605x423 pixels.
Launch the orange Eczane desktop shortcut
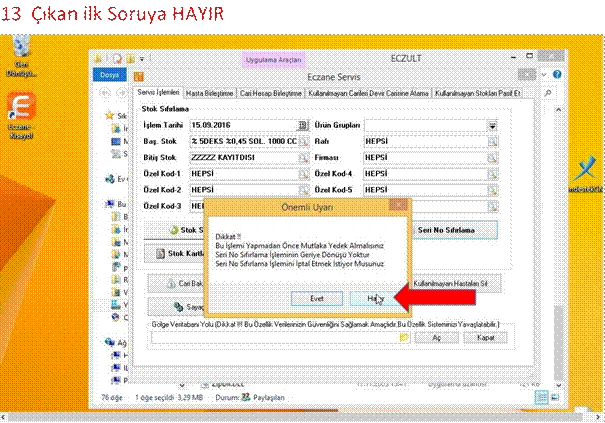pyautogui.click(x=21, y=111)
